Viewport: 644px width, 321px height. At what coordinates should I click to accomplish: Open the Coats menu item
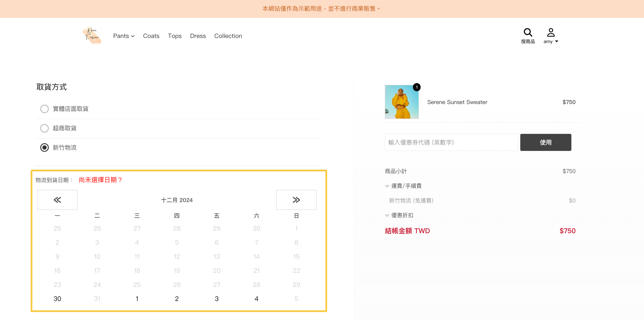151,36
